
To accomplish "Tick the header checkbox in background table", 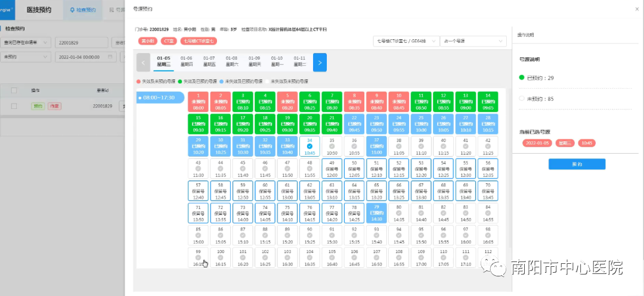I will pos(14,90).
